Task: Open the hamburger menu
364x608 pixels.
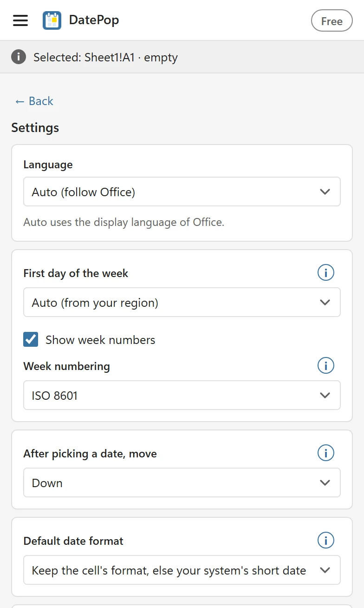Action: pos(20,20)
